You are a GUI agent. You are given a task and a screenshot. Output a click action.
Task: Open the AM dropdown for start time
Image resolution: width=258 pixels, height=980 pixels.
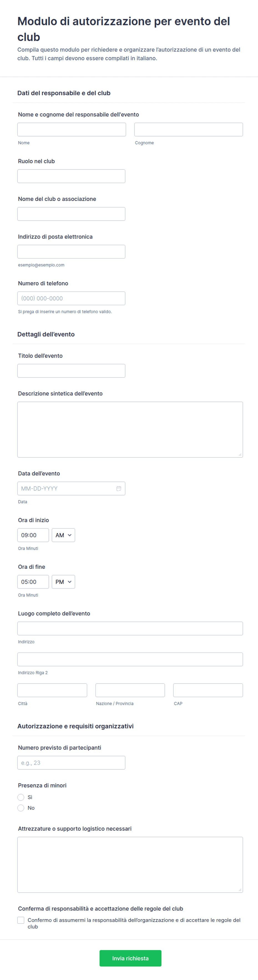[63, 535]
